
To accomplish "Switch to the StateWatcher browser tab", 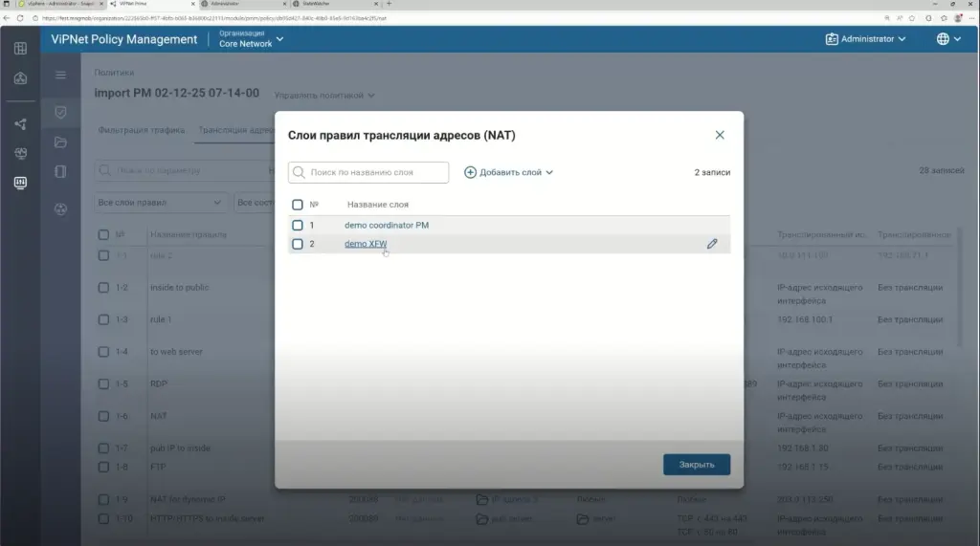I will 336,4.
